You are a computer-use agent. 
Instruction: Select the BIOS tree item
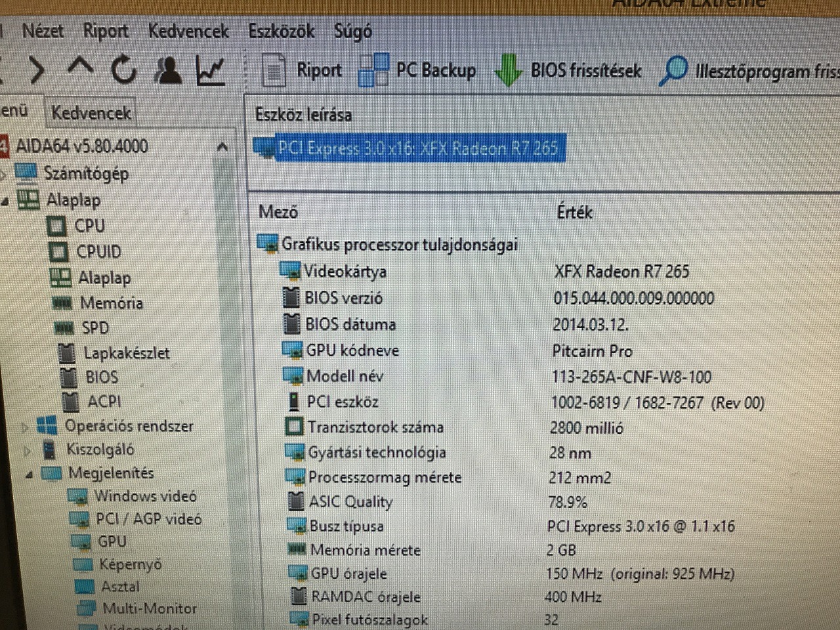[102, 377]
